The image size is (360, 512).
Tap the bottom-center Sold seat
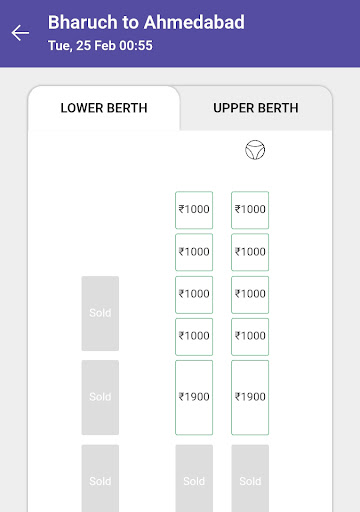194,478
